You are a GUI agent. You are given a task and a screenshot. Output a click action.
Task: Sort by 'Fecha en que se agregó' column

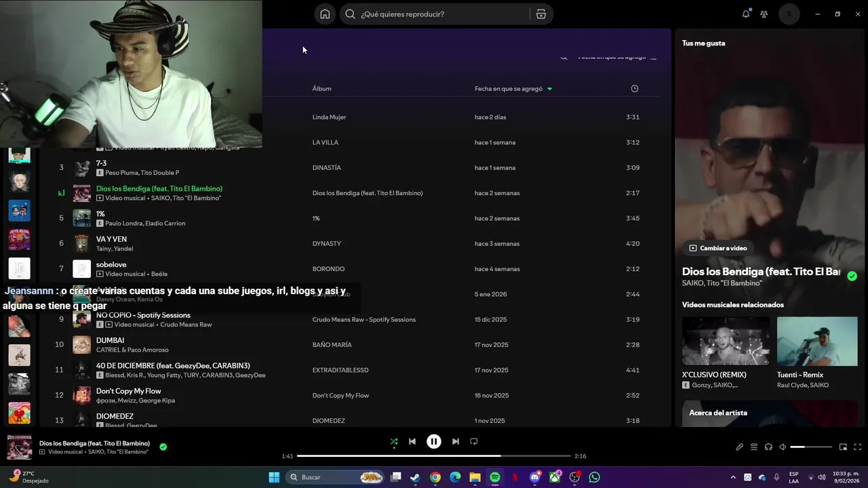click(x=513, y=89)
